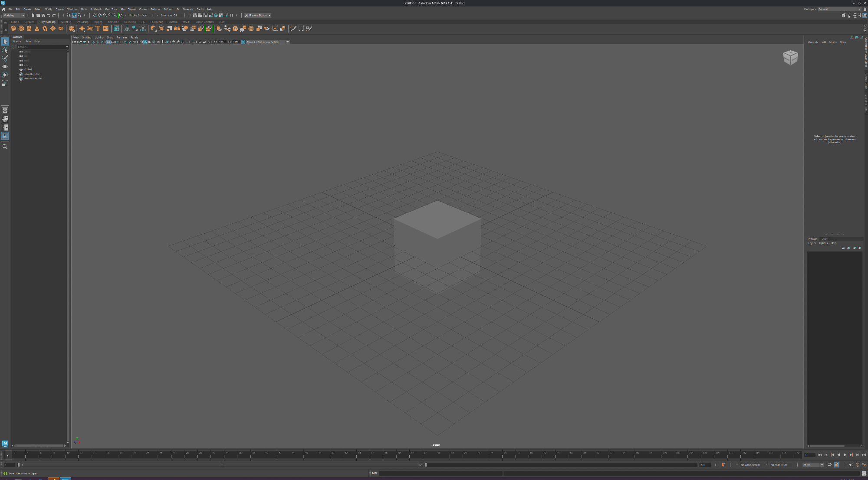Switch to the Sculpting shelf tab
The image size is (868, 480).
[66, 22]
